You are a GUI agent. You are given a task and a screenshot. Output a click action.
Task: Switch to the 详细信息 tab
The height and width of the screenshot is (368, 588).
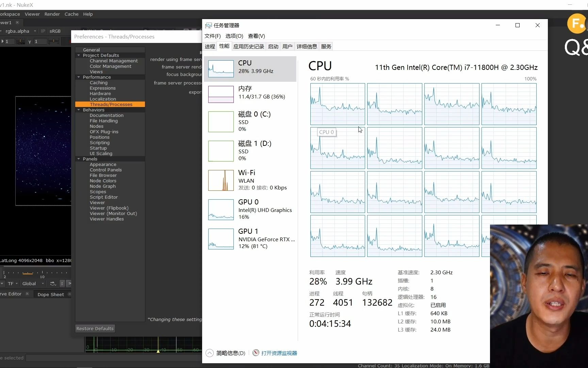click(307, 46)
